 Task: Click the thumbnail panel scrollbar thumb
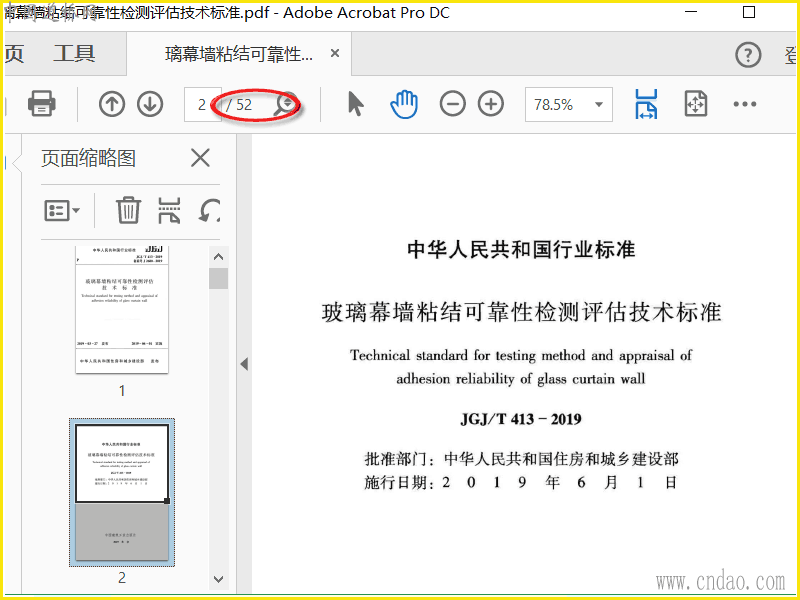coord(218,279)
